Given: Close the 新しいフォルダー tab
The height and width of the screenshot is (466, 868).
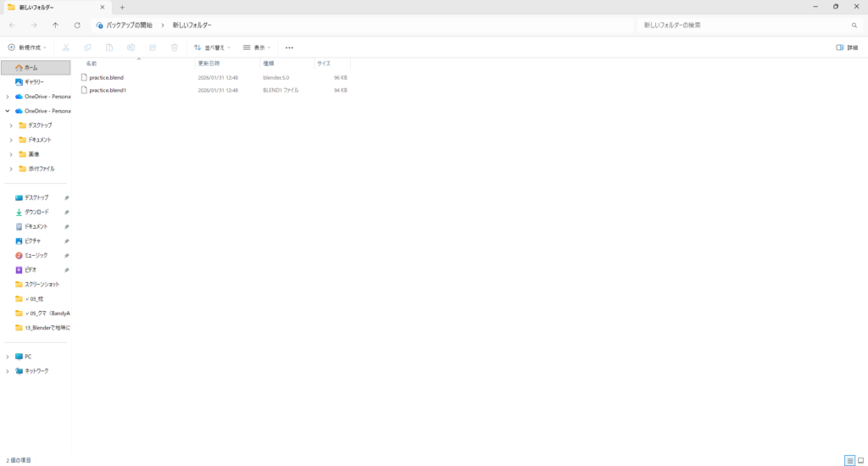Looking at the screenshot, I should pos(103,7).
